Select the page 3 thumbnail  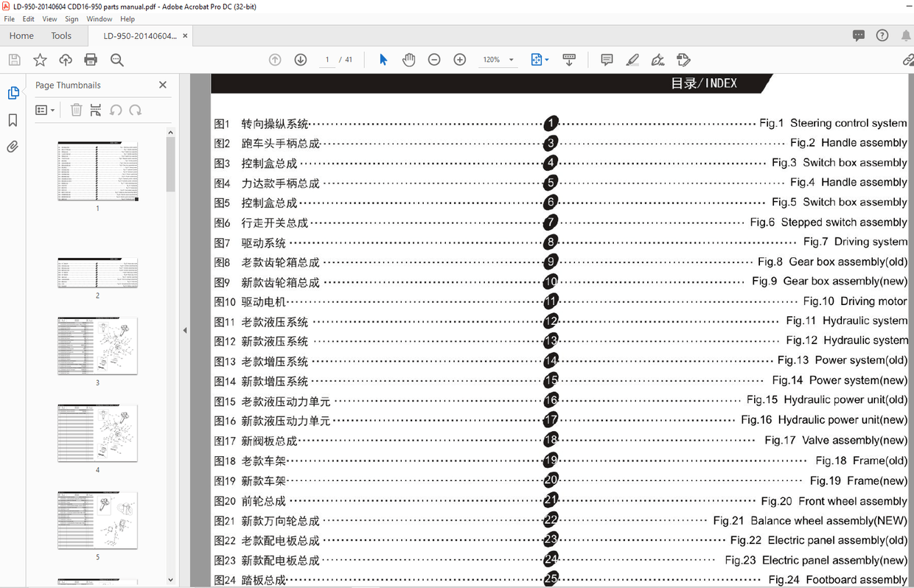[x=97, y=344]
